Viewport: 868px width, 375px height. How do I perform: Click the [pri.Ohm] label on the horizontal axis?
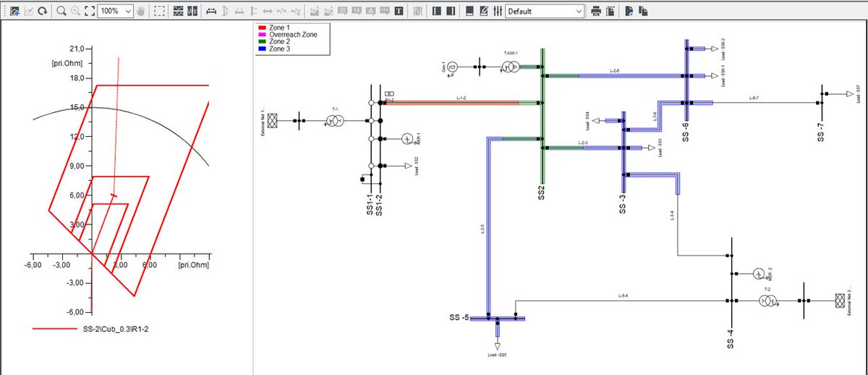point(193,266)
